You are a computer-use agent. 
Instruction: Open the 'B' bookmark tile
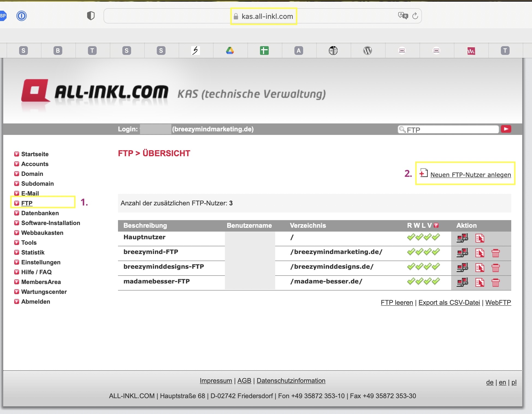(x=58, y=51)
